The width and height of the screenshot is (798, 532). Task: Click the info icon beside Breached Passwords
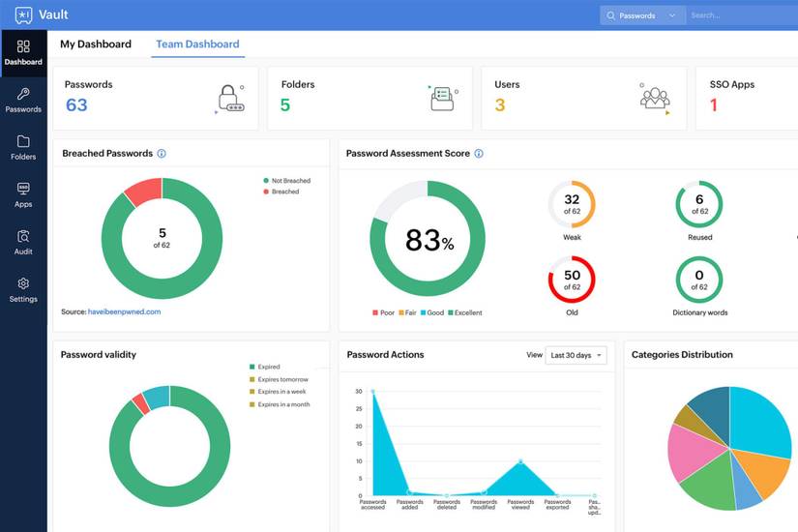pyautogui.click(x=162, y=153)
